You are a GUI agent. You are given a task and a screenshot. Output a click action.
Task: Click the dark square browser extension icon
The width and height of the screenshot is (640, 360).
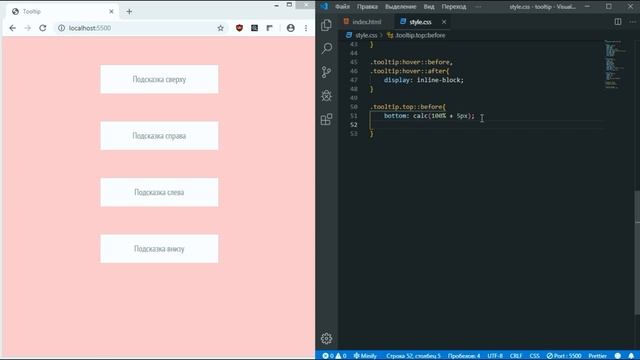coord(254,28)
